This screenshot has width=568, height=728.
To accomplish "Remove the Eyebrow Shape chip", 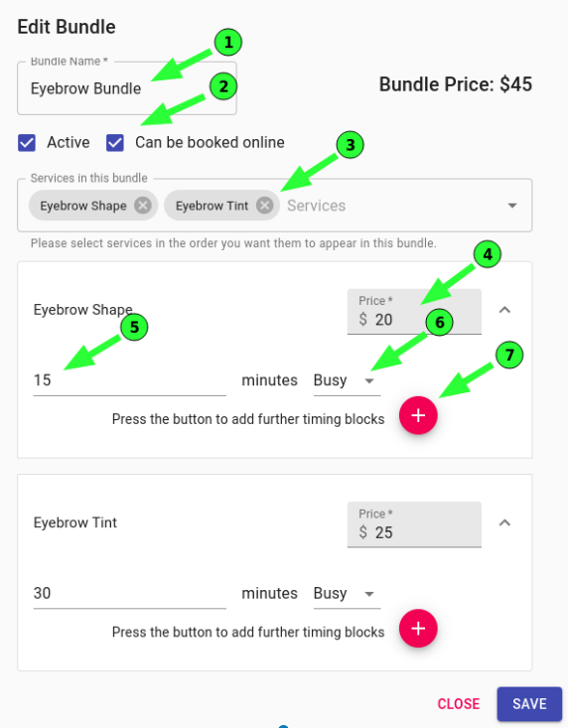I will click(x=143, y=205).
